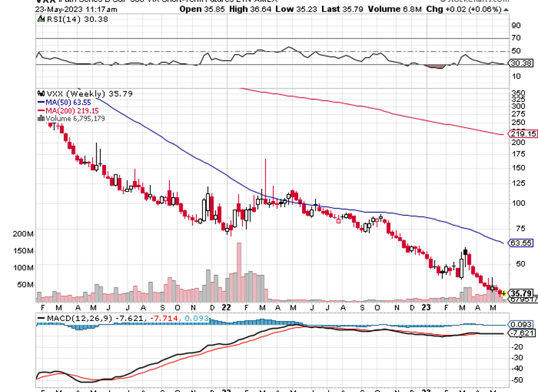Click the Volume 6,795,179 legend text
Screen dimensions: 538x392
(x=75, y=118)
